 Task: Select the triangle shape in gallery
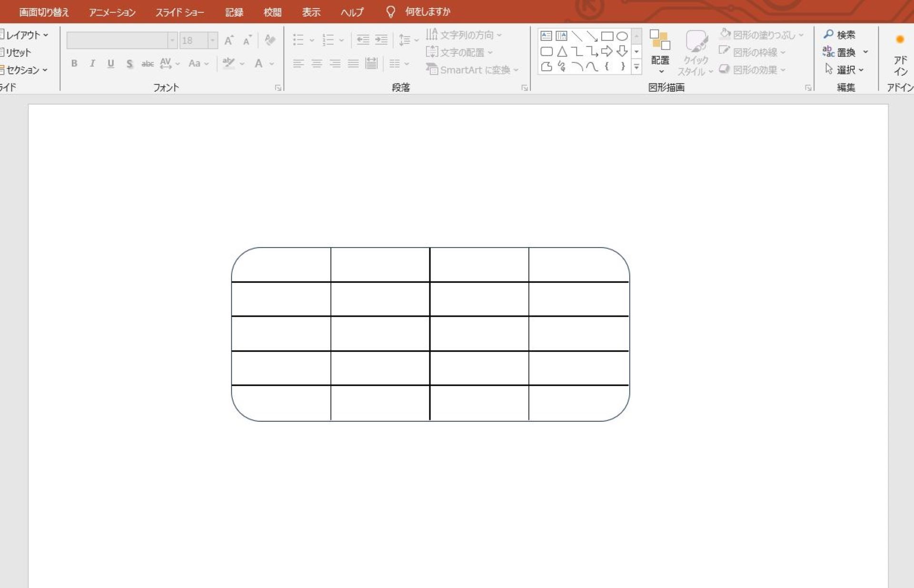coord(562,51)
